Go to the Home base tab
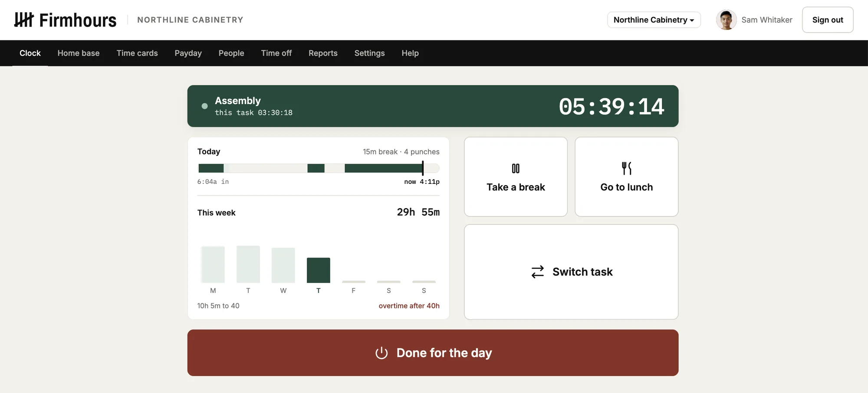This screenshot has height=393, width=868. [x=79, y=53]
